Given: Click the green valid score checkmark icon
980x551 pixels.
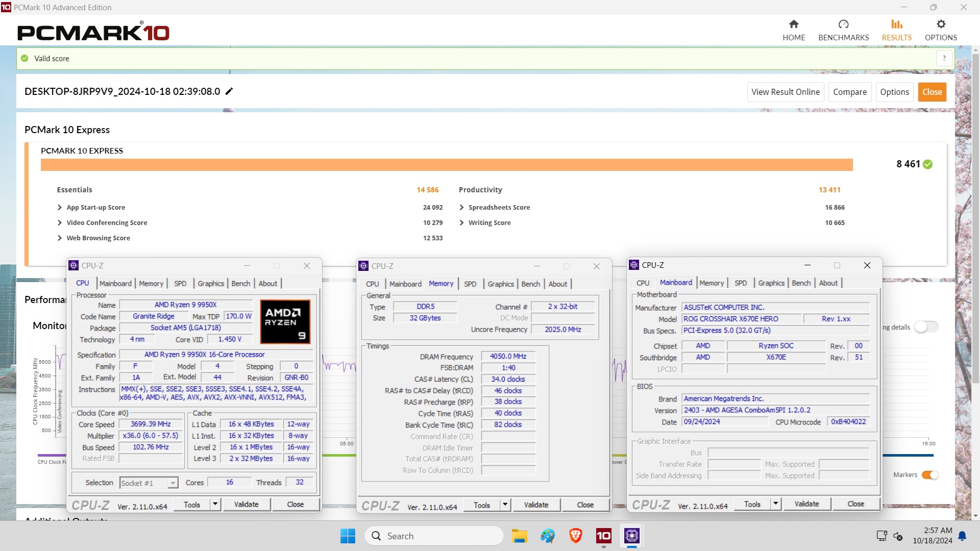Looking at the screenshot, I should (x=24, y=58).
